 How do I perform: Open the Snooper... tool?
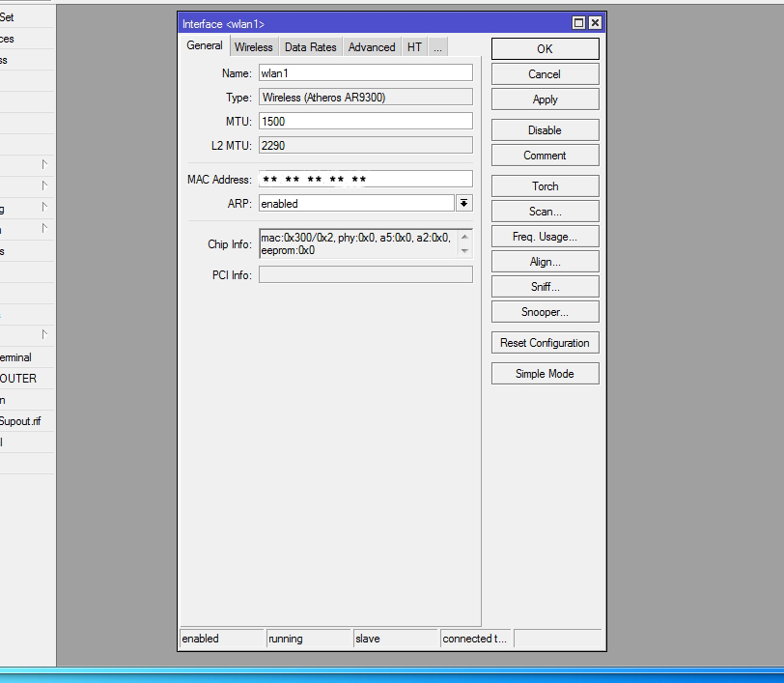coord(545,312)
